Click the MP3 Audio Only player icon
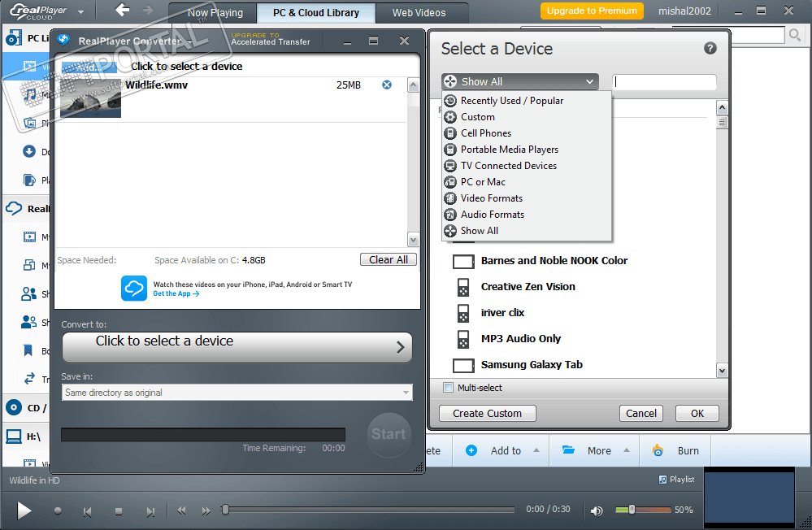The height and width of the screenshot is (530, 812). tap(463, 339)
